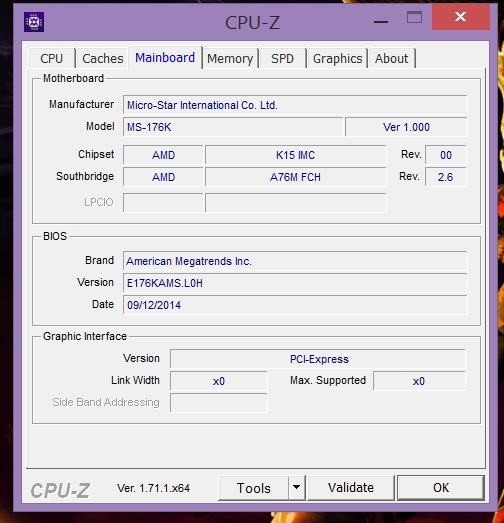Click the Manufacturer field Micro-Star International
This screenshot has width=504, height=523.
point(295,105)
